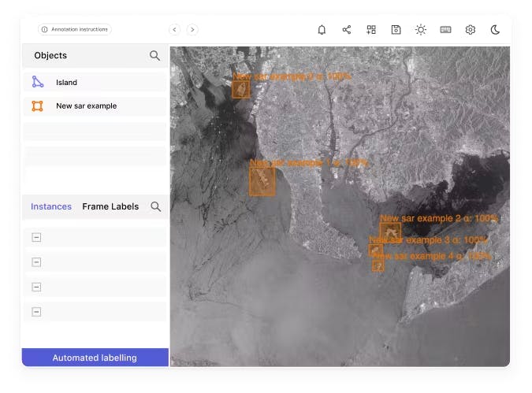Image resolution: width=532 pixels, height=393 pixels.
Task: Switch to the Instances tab
Action: pos(51,206)
